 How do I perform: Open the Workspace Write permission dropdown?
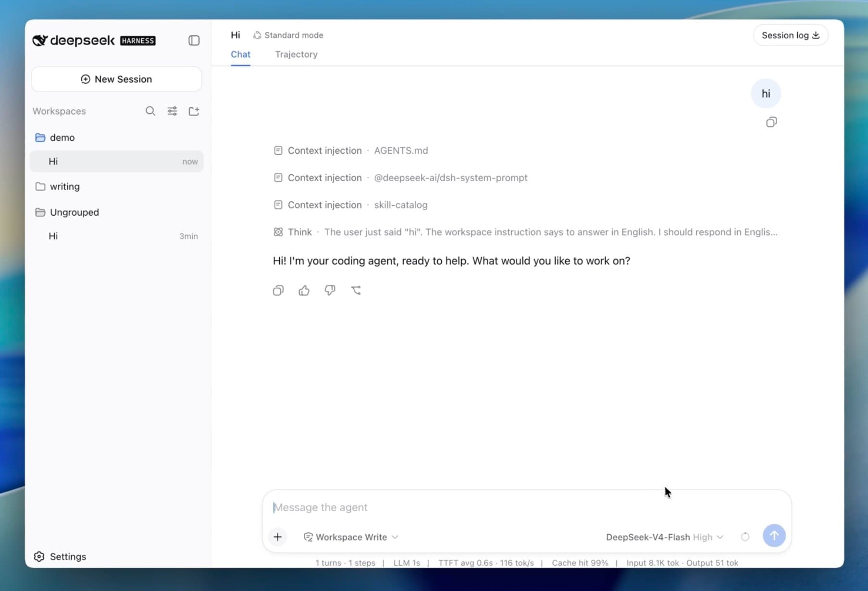coord(351,537)
